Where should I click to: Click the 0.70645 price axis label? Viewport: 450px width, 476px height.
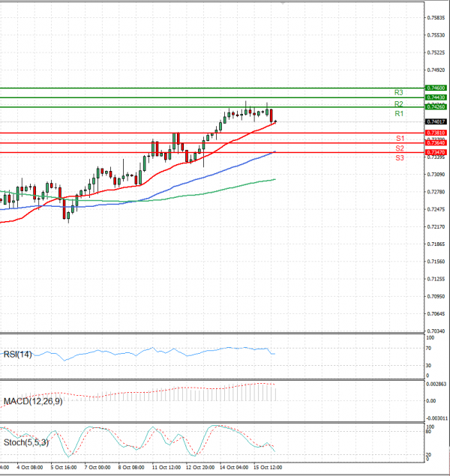(436, 314)
